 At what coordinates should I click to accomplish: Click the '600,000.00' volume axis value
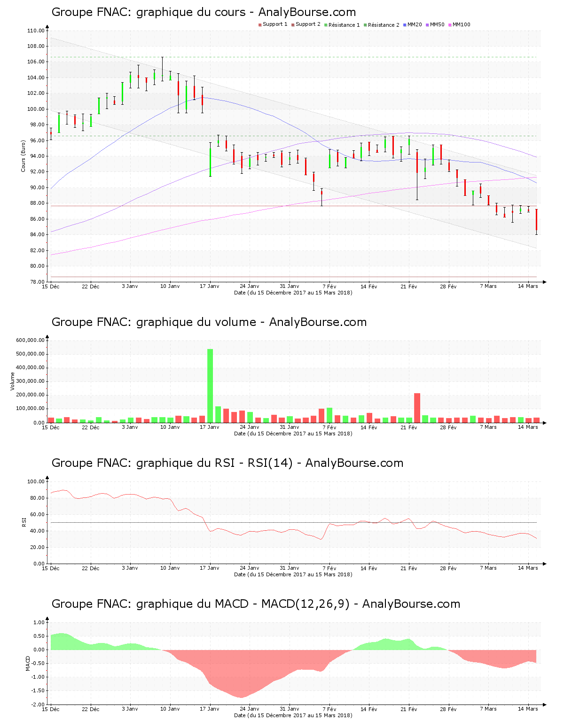click(x=31, y=341)
